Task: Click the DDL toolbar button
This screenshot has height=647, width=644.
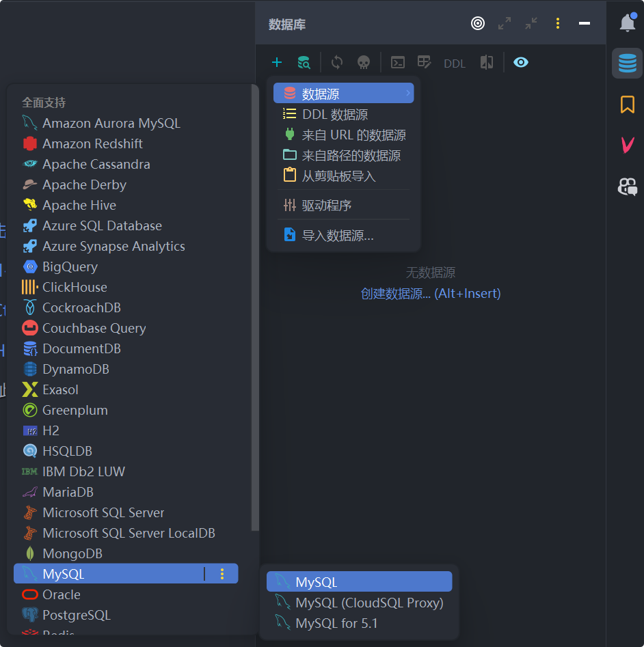Action: tap(455, 64)
